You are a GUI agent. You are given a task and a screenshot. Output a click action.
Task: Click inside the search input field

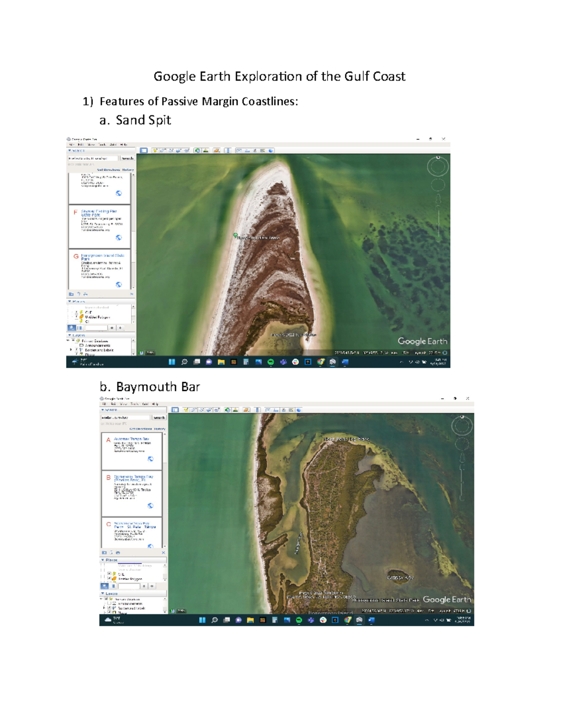(x=92, y=158)
